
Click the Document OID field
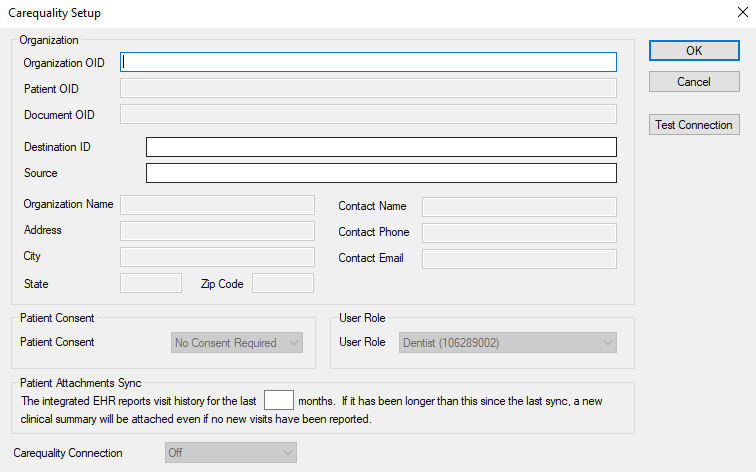tap(368, 114)
